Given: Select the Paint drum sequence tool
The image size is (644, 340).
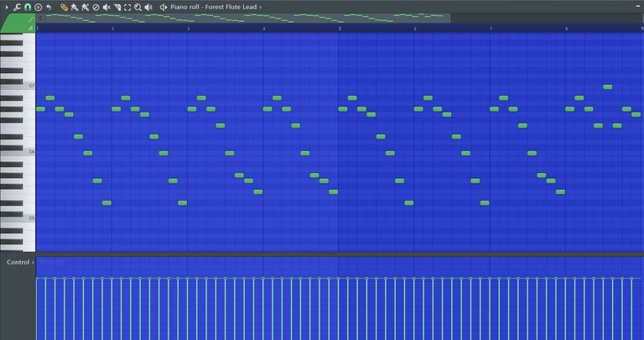Looking at the screenshot, I should click(x=85, y=7).
